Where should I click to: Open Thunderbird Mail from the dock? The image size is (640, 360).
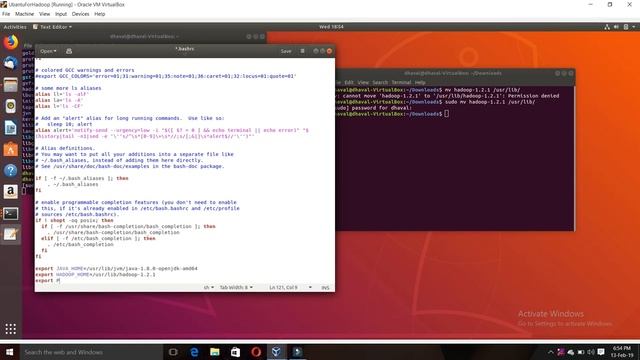(x=11, y=64)
